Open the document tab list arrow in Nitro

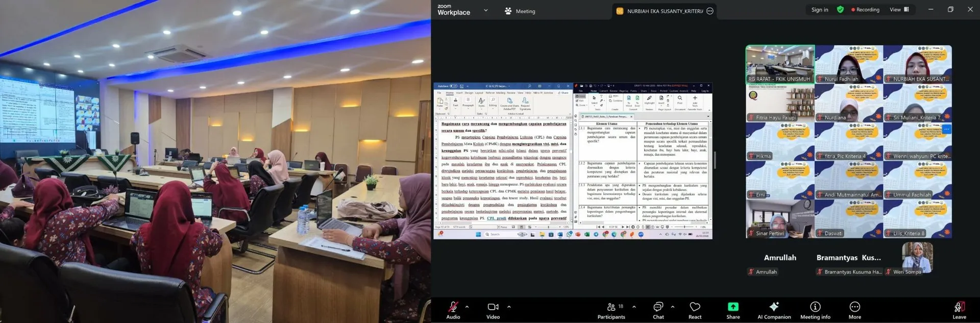point(708,116)
